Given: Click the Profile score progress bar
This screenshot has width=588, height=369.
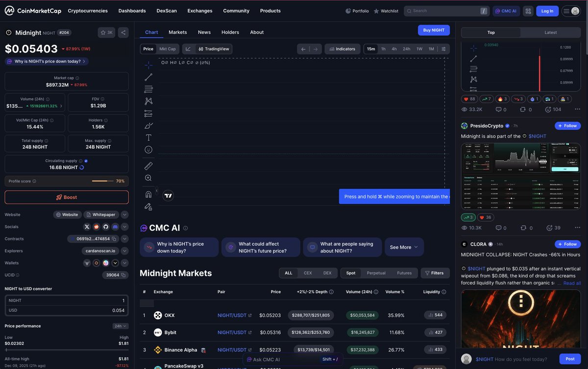Looking at the screenshot, I should [x=102, y=181].
